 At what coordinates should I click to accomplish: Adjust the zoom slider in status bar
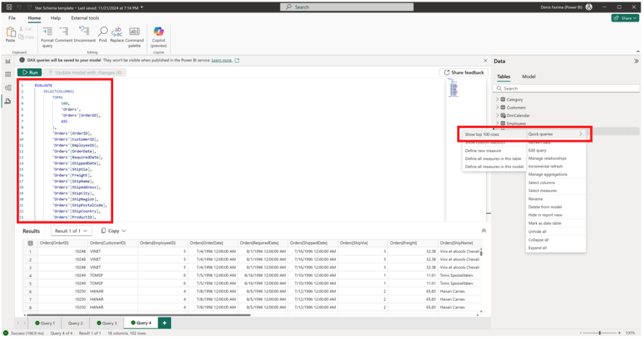coord(599,333)
